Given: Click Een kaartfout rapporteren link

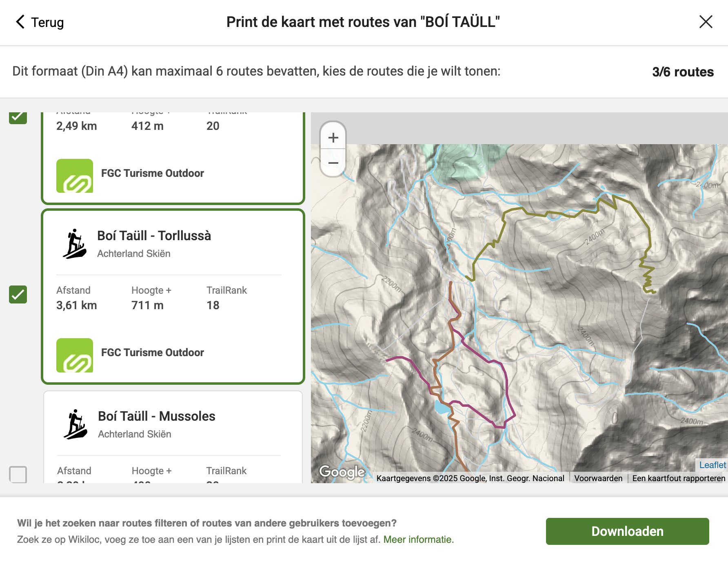Looking at the screenshot, I should (679, 478).
